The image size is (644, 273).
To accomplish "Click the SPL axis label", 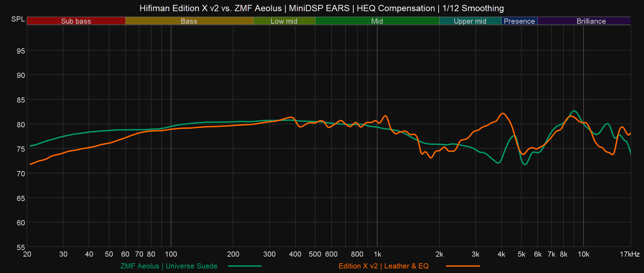I will (x=18, y=19).
